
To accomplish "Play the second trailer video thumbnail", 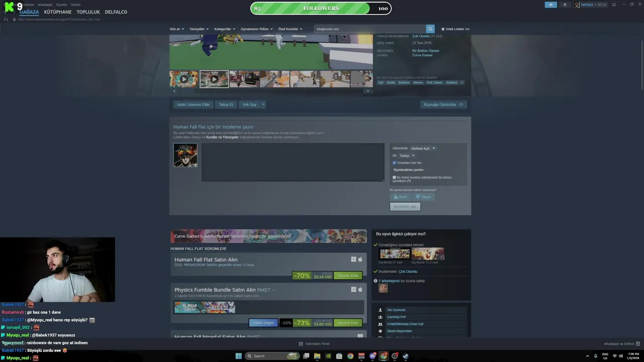I will tap(214, 79).
